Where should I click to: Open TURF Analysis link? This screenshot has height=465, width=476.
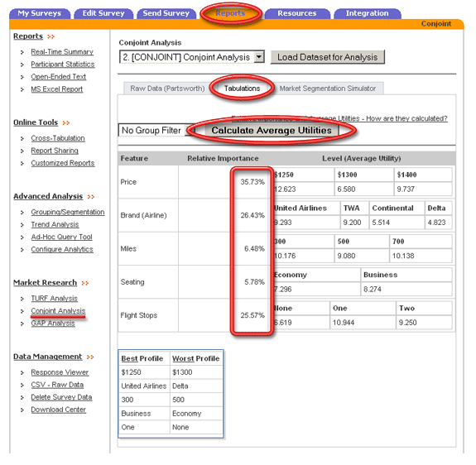(x=54, y=299)
